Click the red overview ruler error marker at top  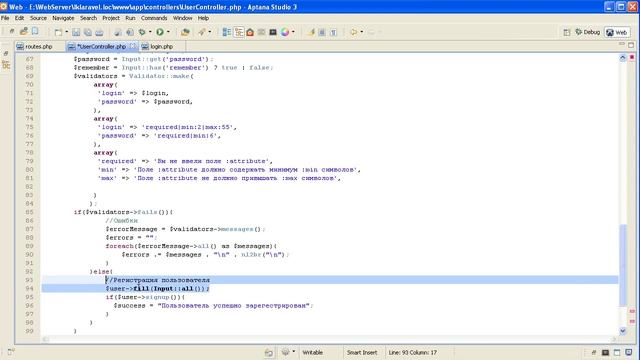point(632,58)
